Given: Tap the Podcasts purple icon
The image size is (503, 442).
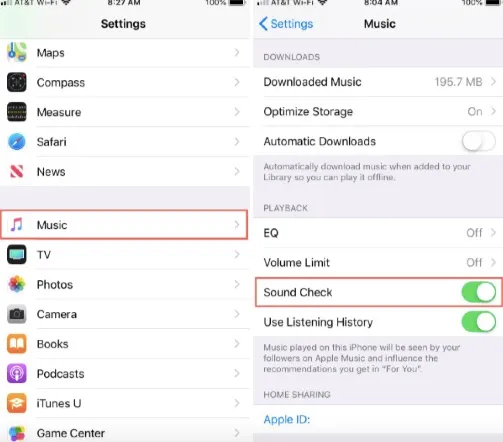Looking at the screenshot, I should [x=16, y=373].
